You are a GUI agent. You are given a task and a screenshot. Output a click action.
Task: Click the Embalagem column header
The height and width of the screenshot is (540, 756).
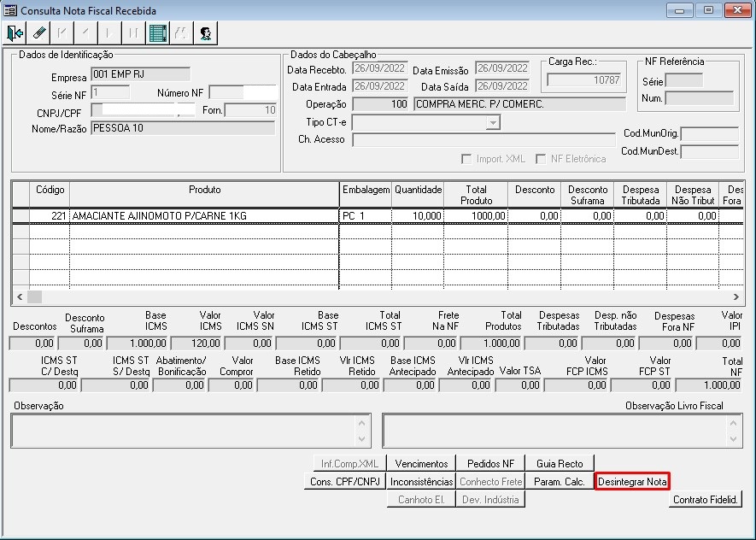click(366, 195)
